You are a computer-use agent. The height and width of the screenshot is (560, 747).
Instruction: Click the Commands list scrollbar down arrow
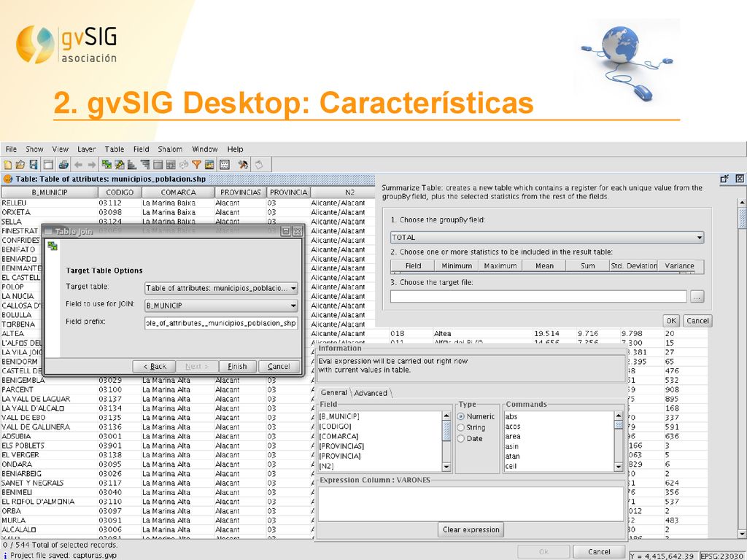pyautogui.click(x=619, y=467)
